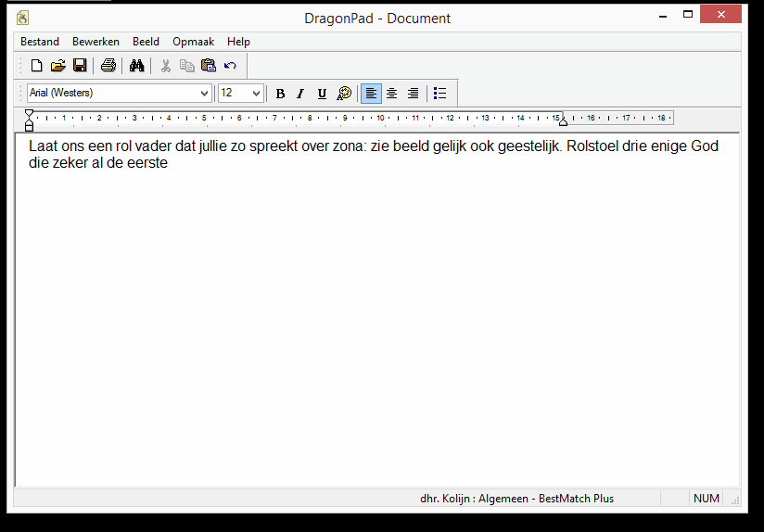Image resolution: width=764 pixels, height=532 pixels.
Task: Undo the last action with the arrow icon
Action: [230, 66]
